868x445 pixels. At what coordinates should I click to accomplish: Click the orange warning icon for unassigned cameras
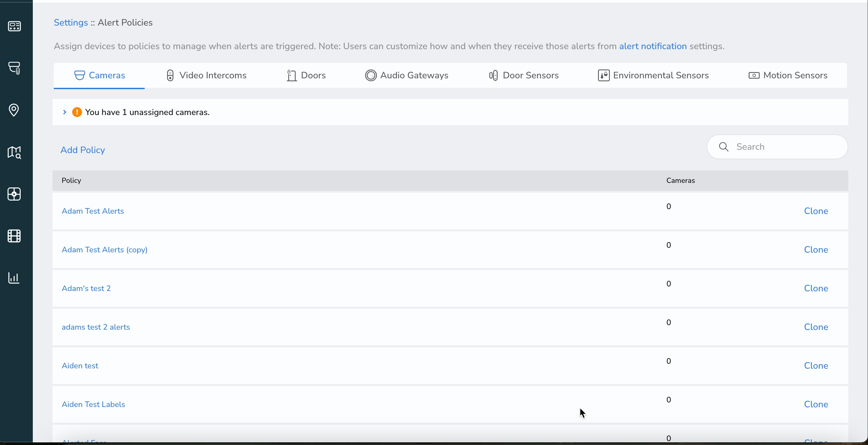(x=77, y=112)
